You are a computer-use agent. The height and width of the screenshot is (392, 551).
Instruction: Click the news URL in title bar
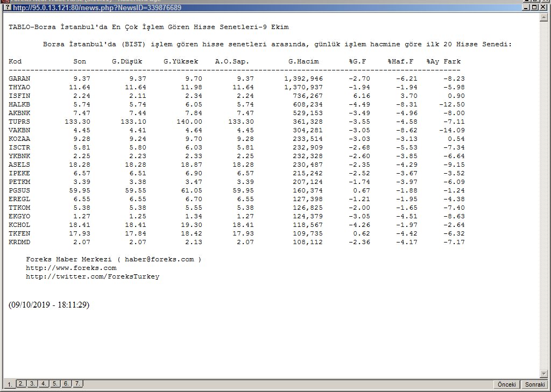pyautogui.click(x=97, y=8)
